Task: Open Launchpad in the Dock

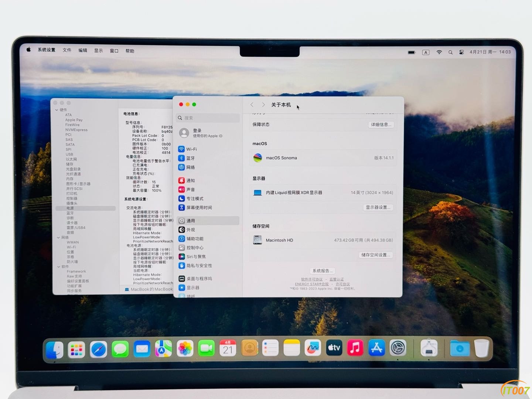Action: pyautogui.click(x=76, y=349)
